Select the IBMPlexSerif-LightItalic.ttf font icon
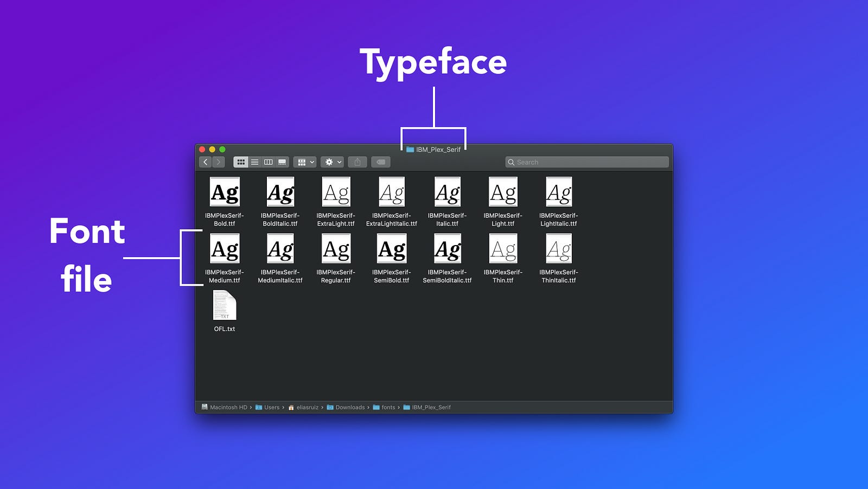This screenshot has height=489, width=868. pyautogui.click(x=559, y=192)
